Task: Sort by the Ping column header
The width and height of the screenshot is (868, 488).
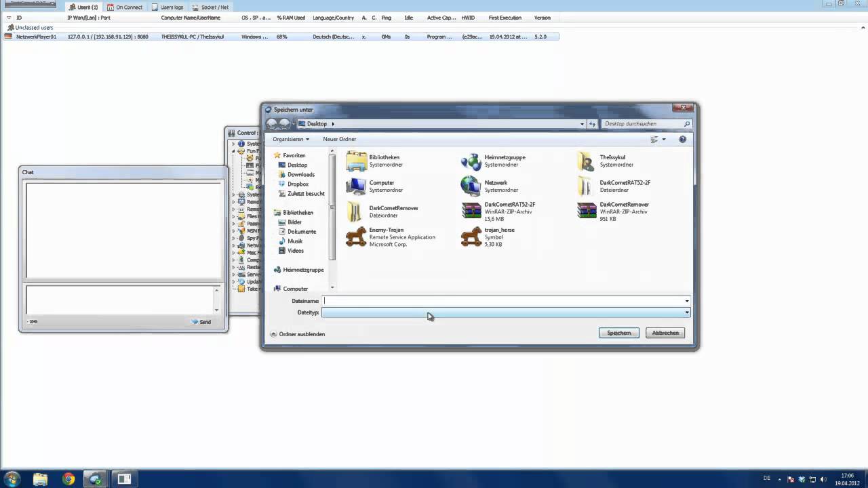Action: (x=386, y=18)
